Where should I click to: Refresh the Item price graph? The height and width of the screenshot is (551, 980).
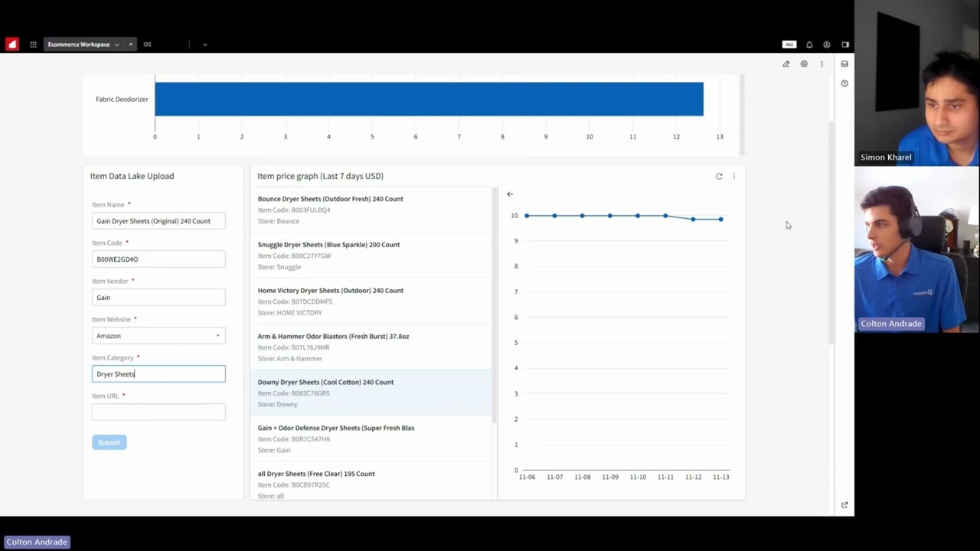(x=719, y=176)
